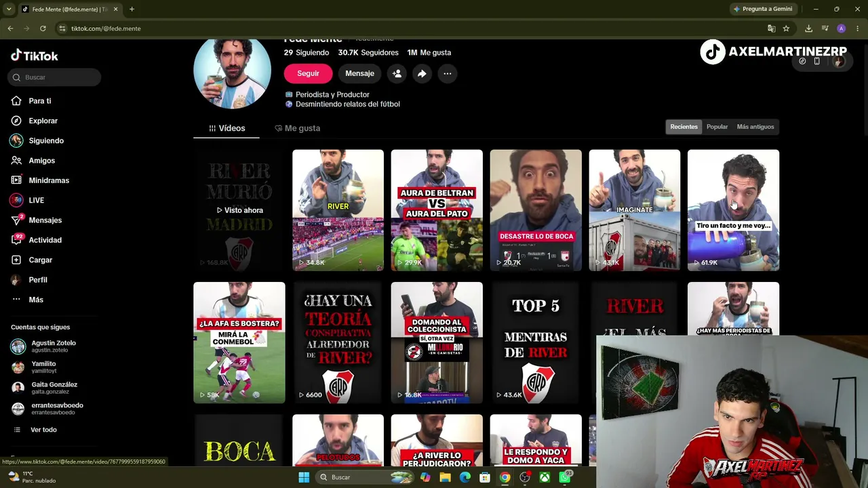Click the Chrome profile avatar A
This screenshot has width=868, height=488.
841,28
